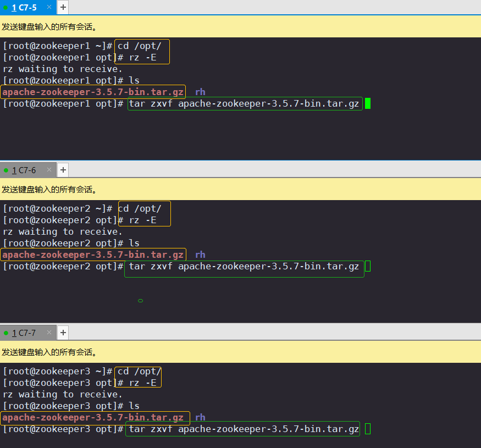Click the yellow broadcast notice in C7-6 pane
481x448 pixels.
241,189
